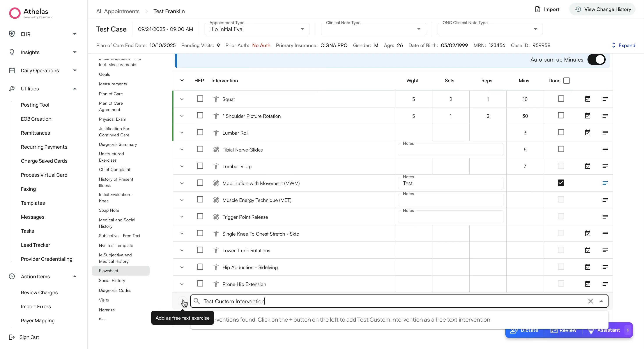This screenshot has width=644, height=349.
Task: Check the Done checkbox for Squat
Action: pyautogui.click(x=561, y=99)
